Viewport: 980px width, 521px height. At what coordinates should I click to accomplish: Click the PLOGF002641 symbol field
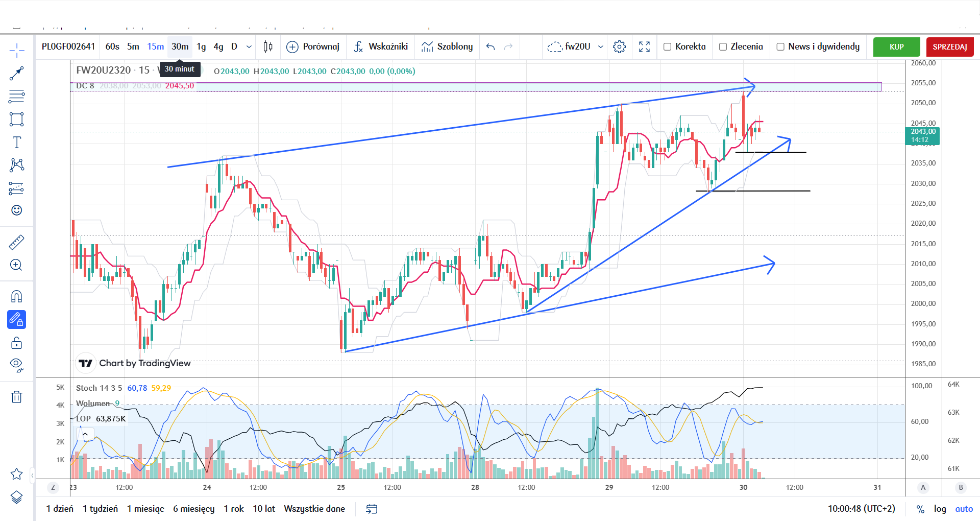pos(68,46)
